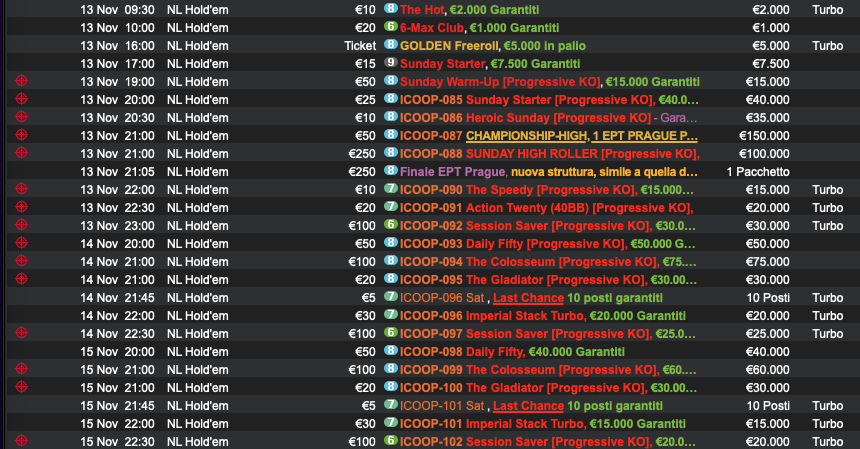Select ICOOP-095 The Gladiator tournament name

[548, 280]
